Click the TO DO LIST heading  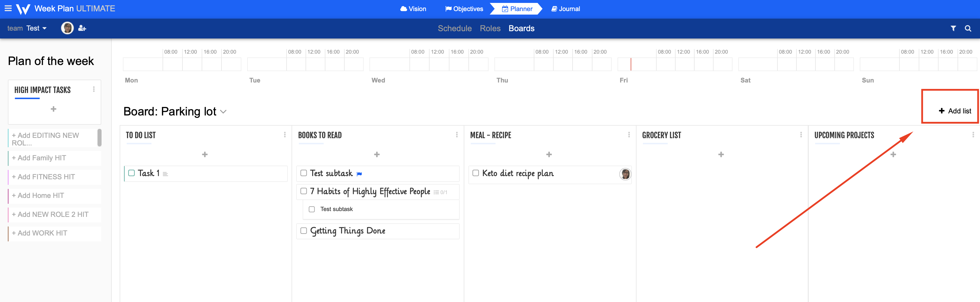[x=141, y=135]
